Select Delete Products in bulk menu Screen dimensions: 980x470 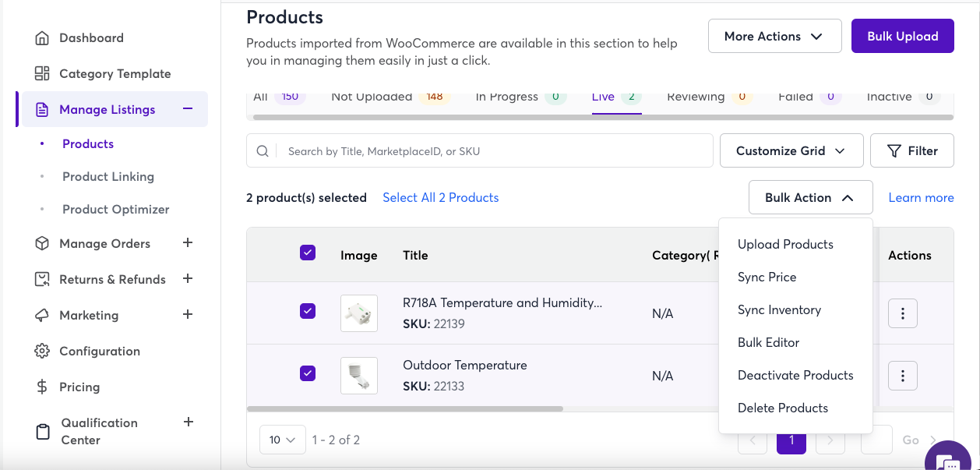pyautogui.click(x=782, y=408)
